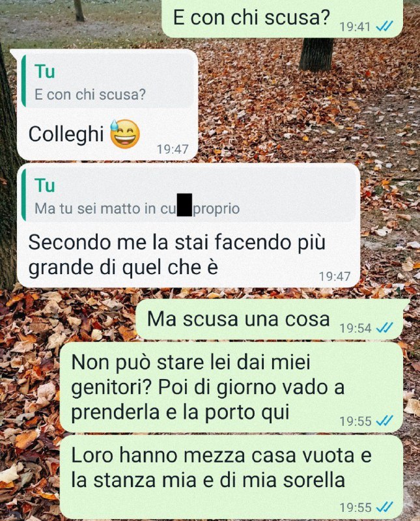This screenshot has height=521, width=420.
Task: Click the 'Tu' label in first quote
Action: (x=44, y=72)
